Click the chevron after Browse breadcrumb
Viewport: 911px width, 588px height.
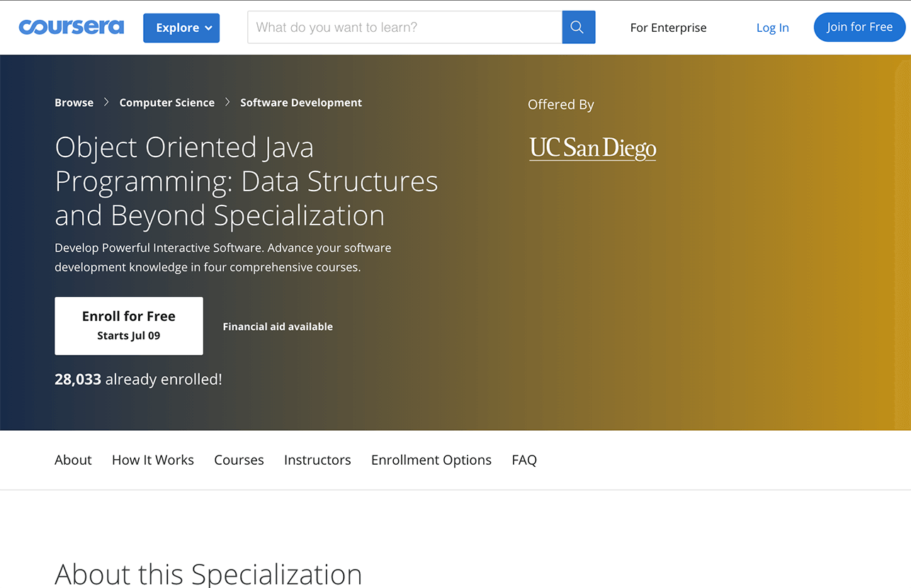(x=106, y=102)
